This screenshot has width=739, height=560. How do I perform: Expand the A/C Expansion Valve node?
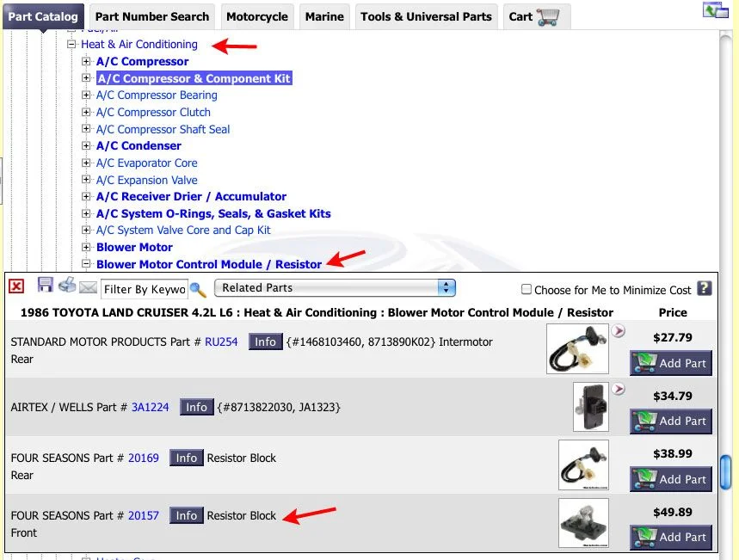point(86,180)
